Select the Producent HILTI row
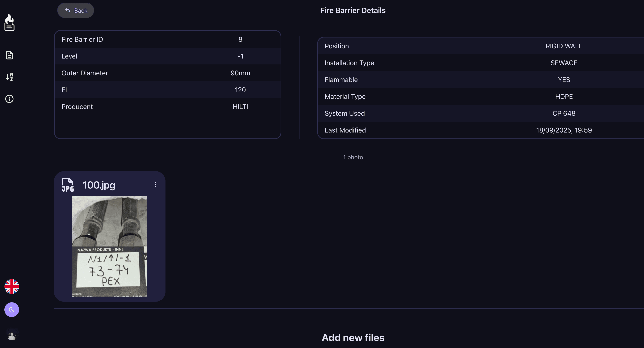The image size is (644, 348). pos(167,107)
